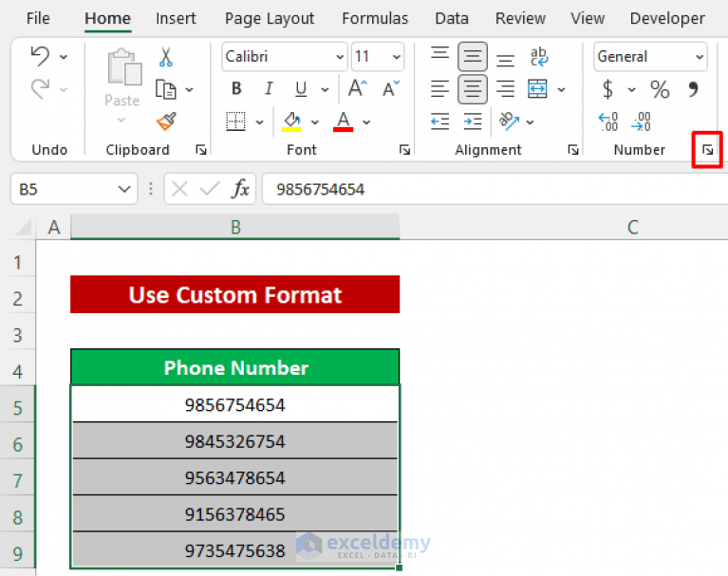Expand the Borders dropdown arrow

(259, 122)
